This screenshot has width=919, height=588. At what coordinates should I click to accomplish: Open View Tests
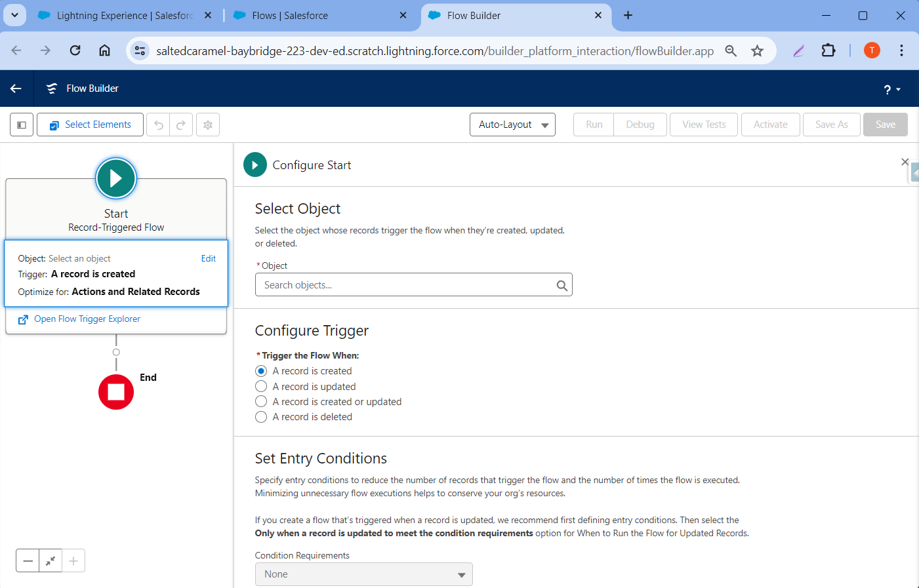click(x=704, y=125)
